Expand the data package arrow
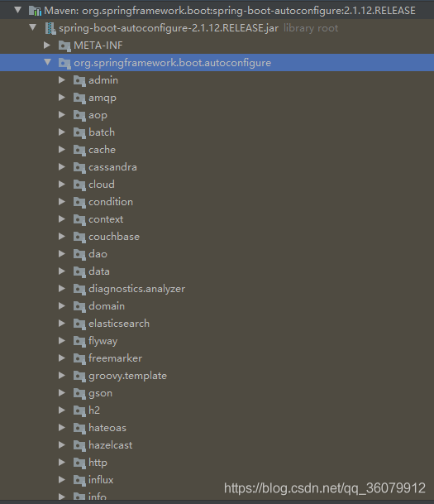Viewport: 434px width, 504px height. 62,271
